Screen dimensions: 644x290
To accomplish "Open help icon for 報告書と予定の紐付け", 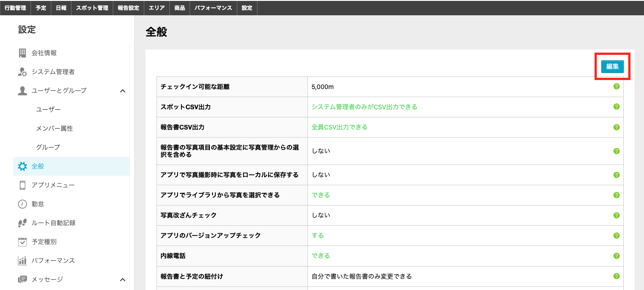I will coord(617,276).
